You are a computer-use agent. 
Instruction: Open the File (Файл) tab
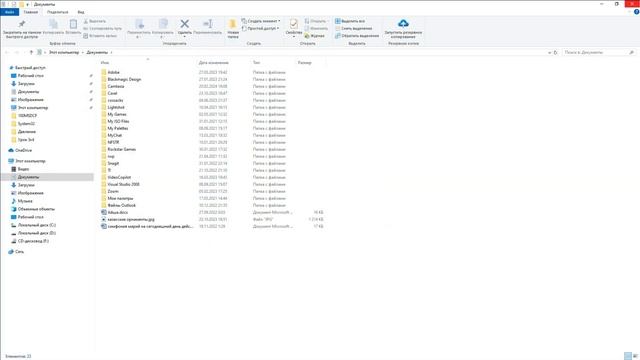(x=9, y=12)
